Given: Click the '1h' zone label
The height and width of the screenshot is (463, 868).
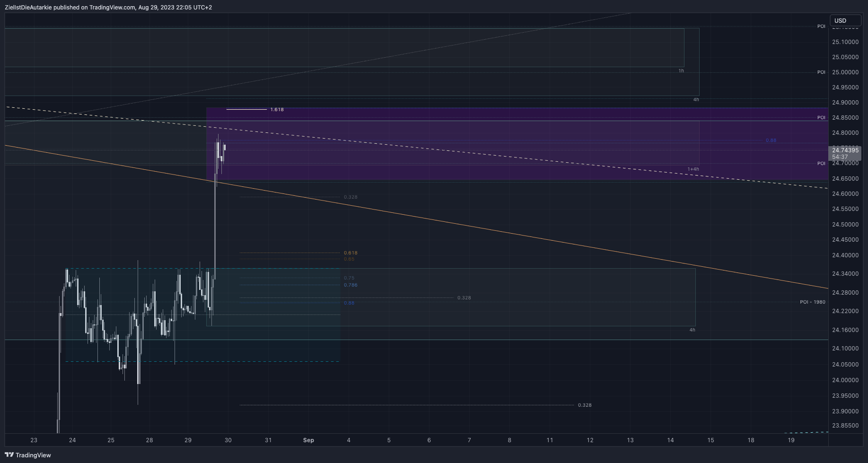Looking at the screenshot, I should tap(681, 71).
